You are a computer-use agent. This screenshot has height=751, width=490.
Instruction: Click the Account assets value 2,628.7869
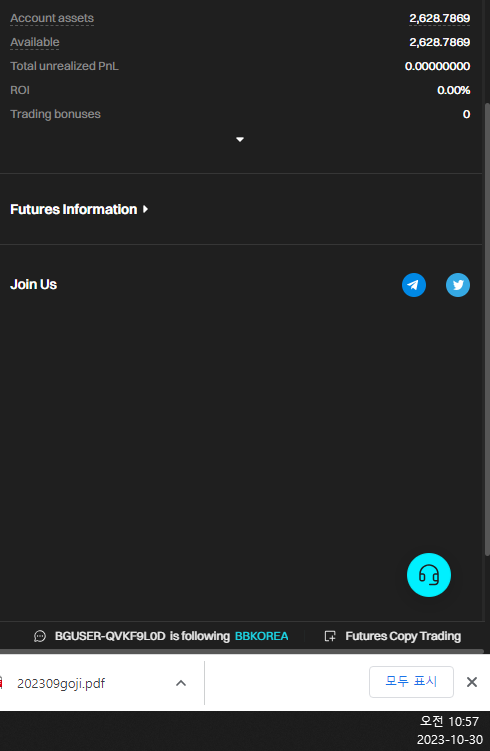point(439,18)
